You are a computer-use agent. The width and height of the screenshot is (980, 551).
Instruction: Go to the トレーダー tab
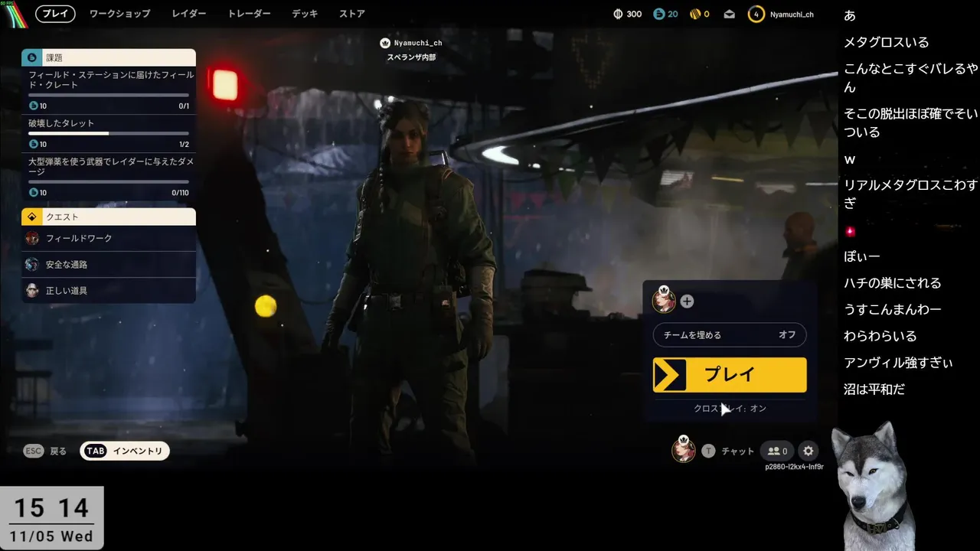[x=249, y=14]
